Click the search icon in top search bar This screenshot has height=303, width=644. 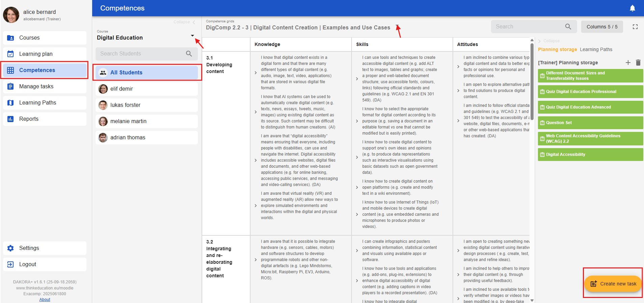click(568, 27)
